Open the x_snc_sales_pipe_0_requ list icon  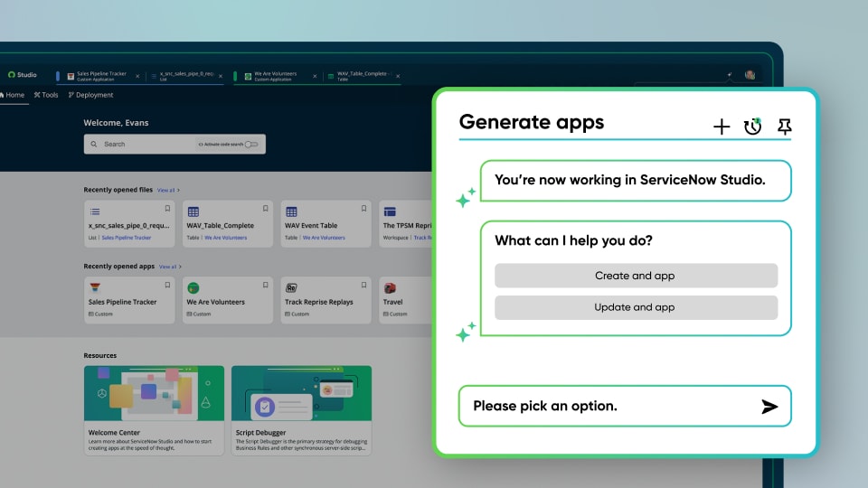[95, 211]
